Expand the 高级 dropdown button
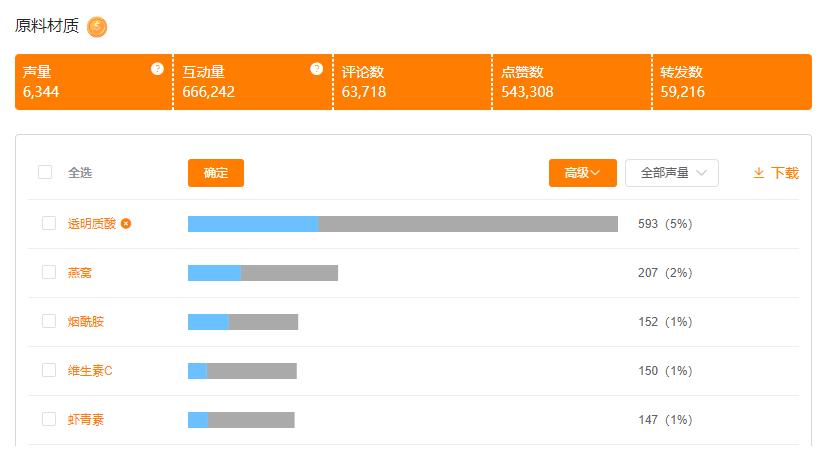 pyautogui.click(x=582, y=173)
